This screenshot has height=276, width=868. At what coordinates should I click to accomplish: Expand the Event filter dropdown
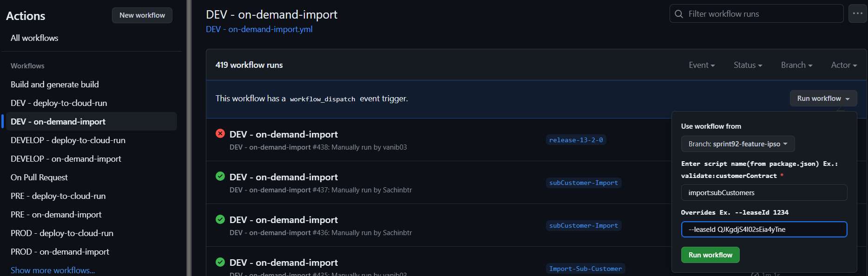coord(702,65)
